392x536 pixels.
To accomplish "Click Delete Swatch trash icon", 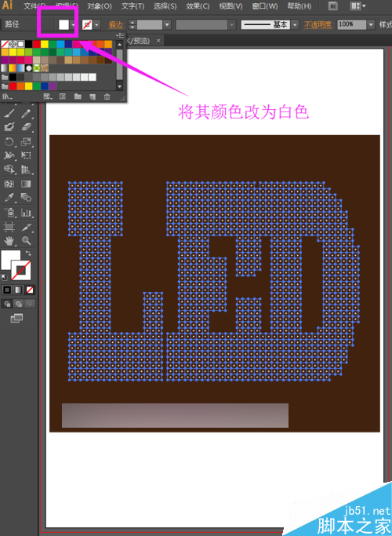I will tap(107, 97).
